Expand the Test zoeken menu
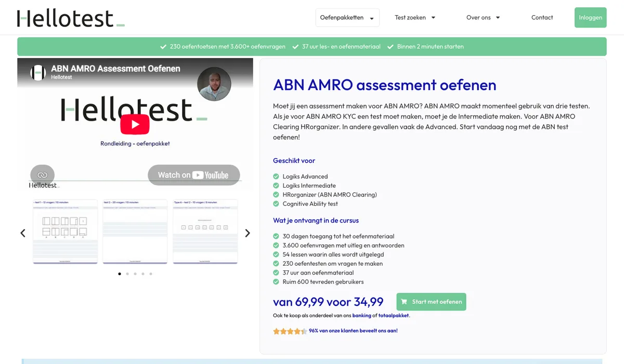624x364 pixels. (x=415, y=18)
